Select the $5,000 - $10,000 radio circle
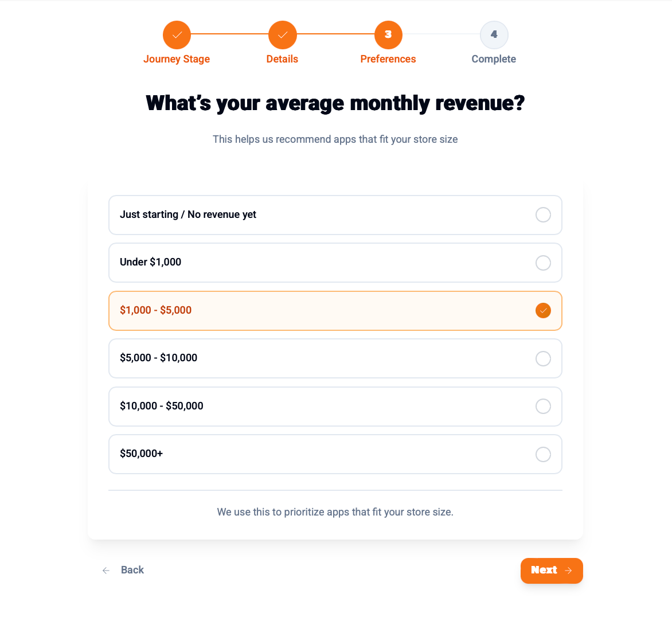This screenshot has height=617, width=672. [x=543, y=358]
